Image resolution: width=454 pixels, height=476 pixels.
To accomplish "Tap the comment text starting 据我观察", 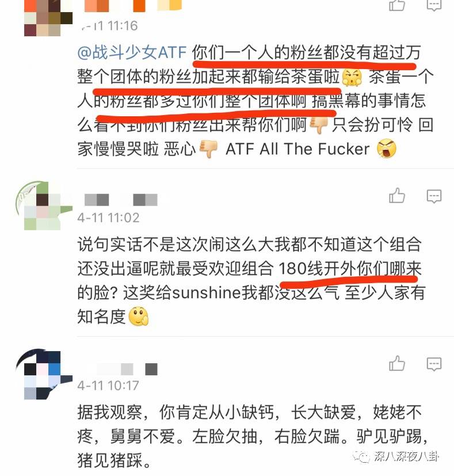I will tap(252, 436).
